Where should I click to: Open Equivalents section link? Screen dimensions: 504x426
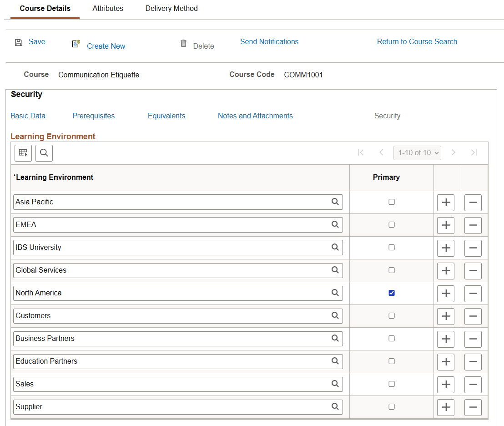pyautogui.click(x=166, y=116)
